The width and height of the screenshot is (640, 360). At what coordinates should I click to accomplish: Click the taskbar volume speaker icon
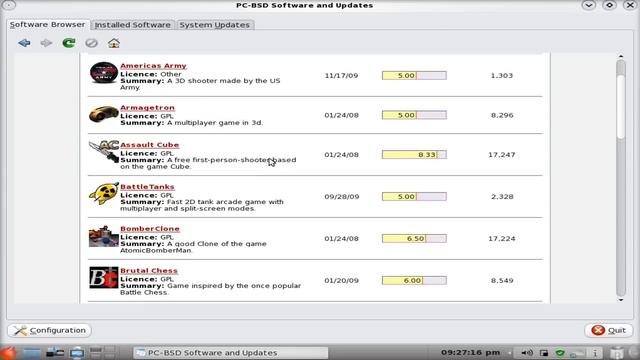tap(527, 353)
